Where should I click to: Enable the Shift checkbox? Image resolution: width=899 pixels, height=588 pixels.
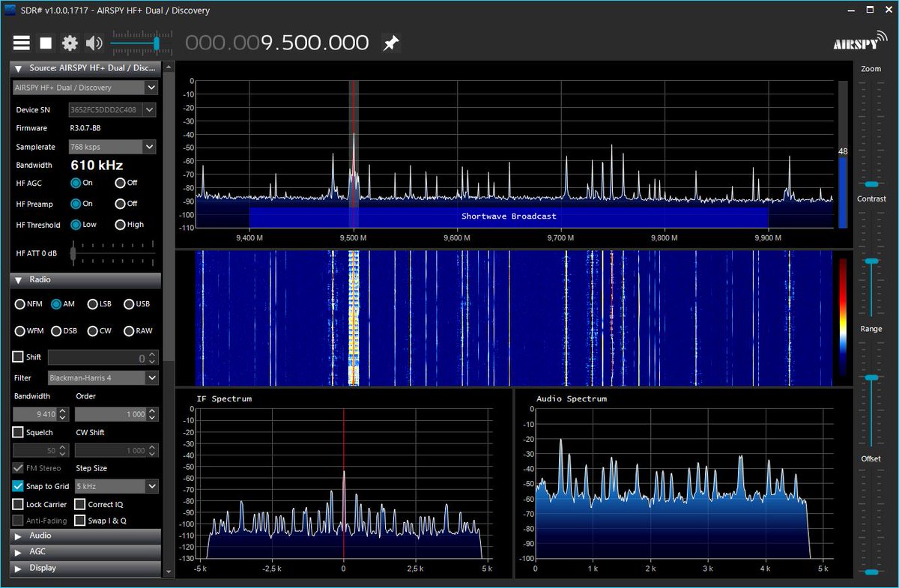[18, 357]
